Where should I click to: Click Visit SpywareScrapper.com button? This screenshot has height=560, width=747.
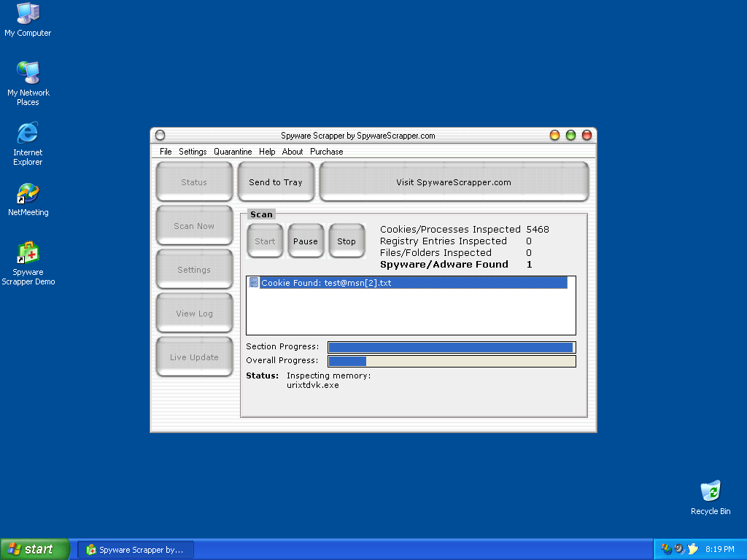click(453, 182)
